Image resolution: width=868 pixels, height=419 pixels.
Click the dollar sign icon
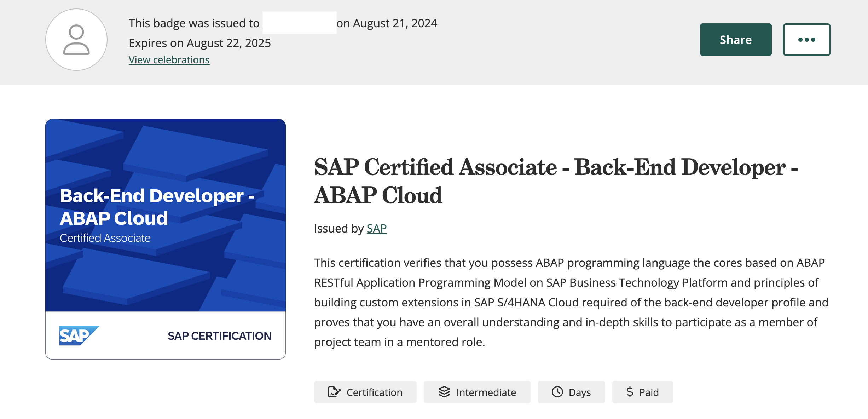[x=630, y=392]
